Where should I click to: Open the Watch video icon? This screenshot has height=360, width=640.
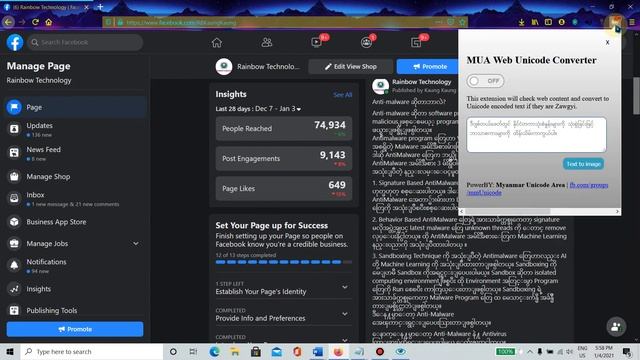pos(316,42)
